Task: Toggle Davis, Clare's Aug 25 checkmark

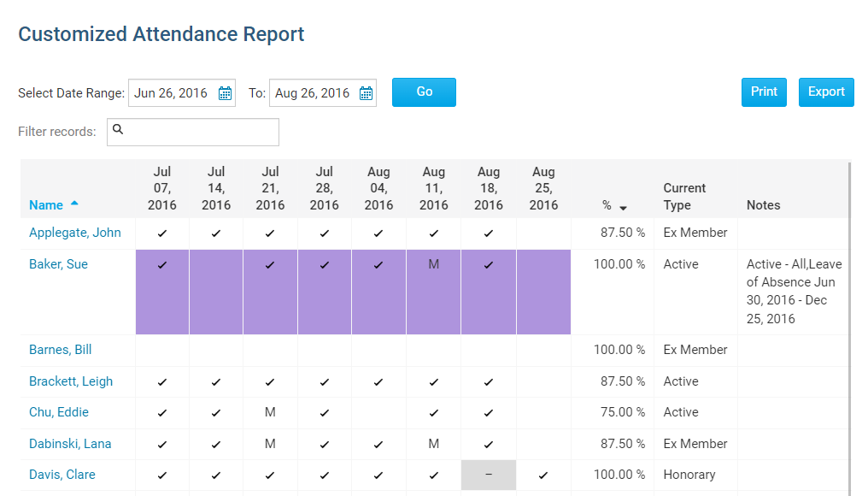Action: tap(543, 475)
